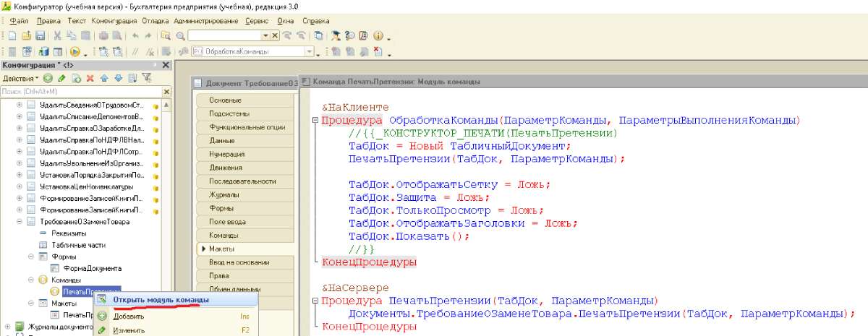Choose Изменить in context menu

pyautogui.click(x=176, y=330)
